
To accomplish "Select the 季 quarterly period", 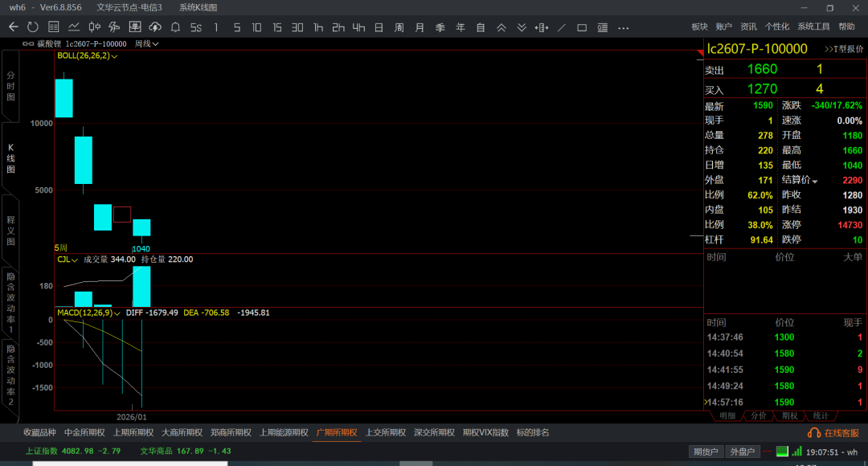I will coord(440,27).
